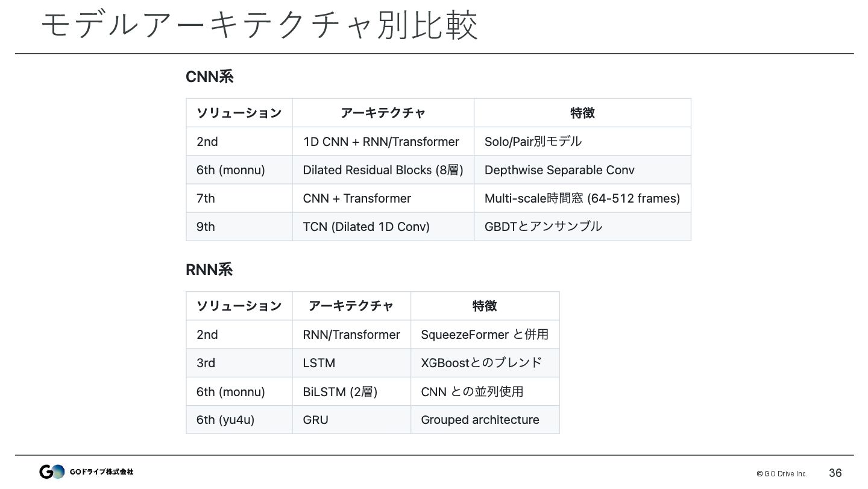868x489 pixels.
Task: Click the page number 36
Action: coord(835,473)
